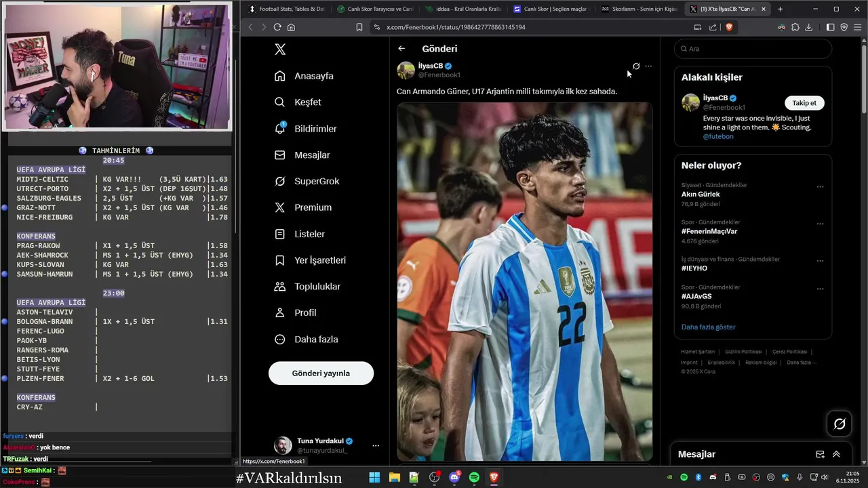Open File Explorer from the taskbar

(394, 477)
